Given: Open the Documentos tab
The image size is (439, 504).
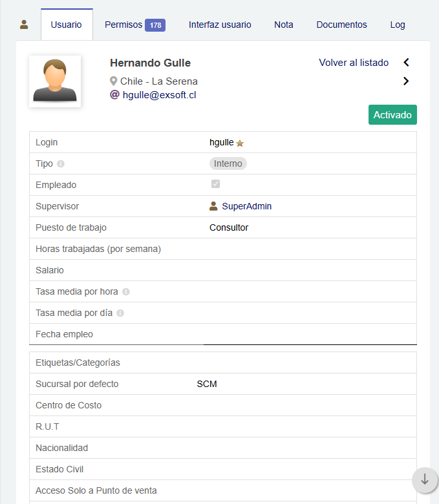Looking at the screenshot, I should (x=341, y=25).
